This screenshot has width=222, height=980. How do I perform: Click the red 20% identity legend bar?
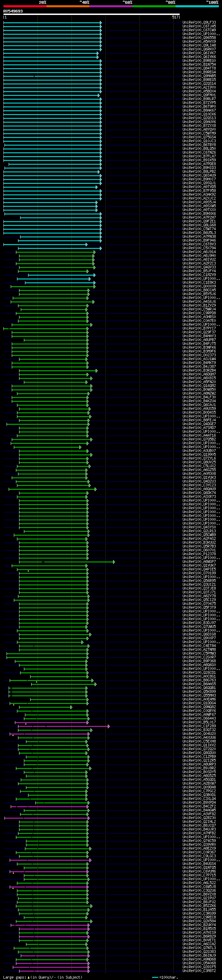pos(25,6)
